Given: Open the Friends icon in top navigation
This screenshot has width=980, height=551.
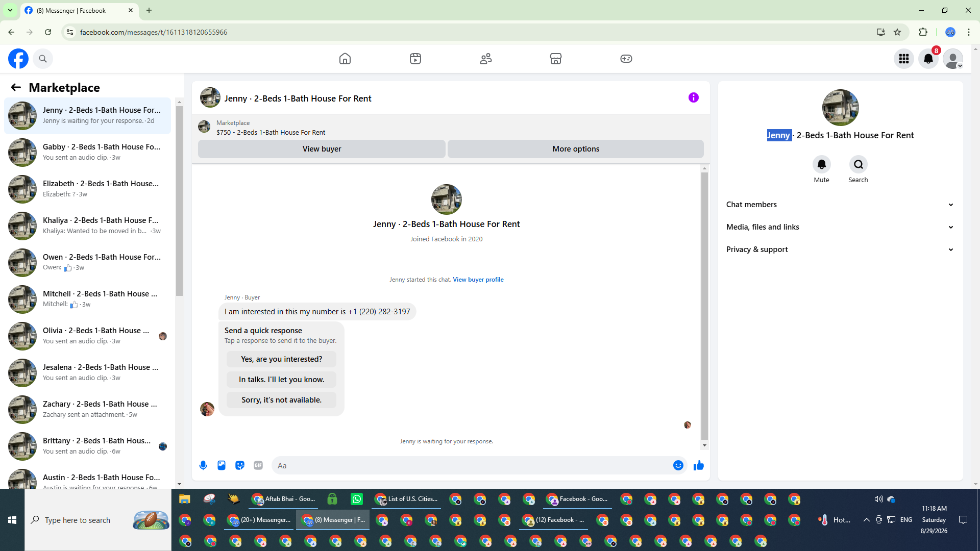Looking at the screenshot, I should tap(486, 59).
